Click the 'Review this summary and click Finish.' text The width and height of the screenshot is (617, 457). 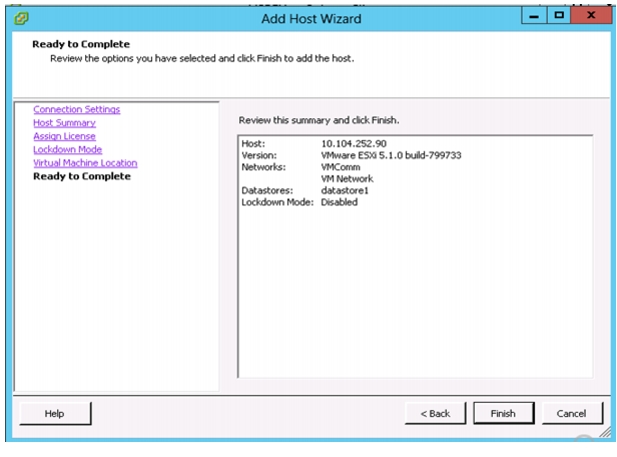pyautogui.click(x=319, y=120)
